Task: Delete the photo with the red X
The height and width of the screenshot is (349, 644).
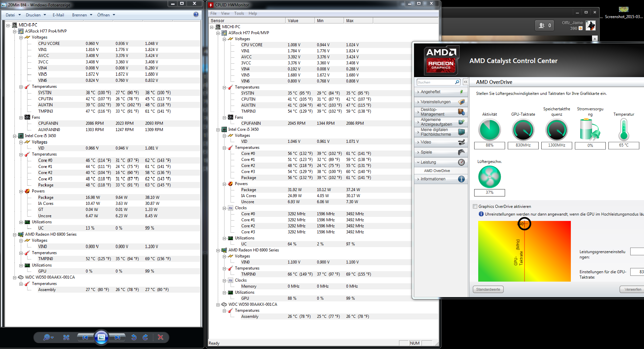Action: point(160,337)
